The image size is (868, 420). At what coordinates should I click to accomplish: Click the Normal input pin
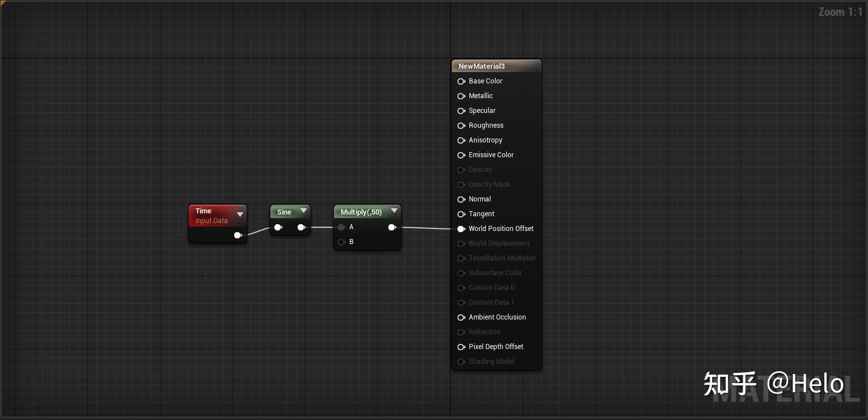click(461, 199)
